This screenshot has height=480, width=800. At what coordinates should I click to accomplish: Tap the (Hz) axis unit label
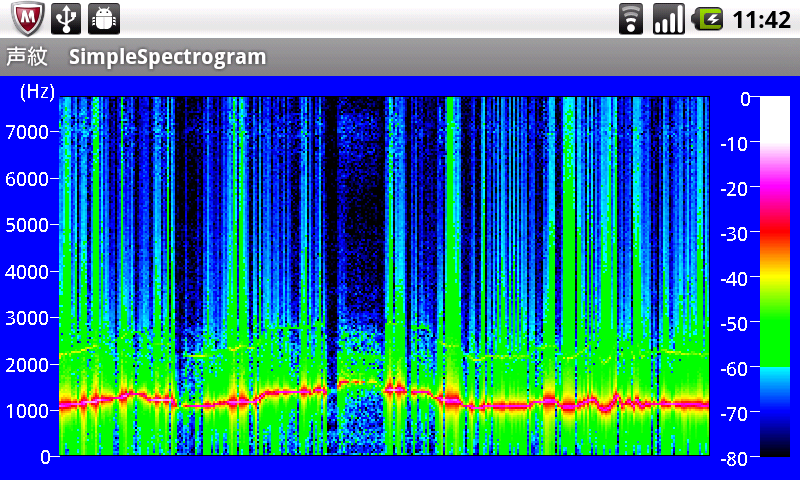[x=37, y=92]
